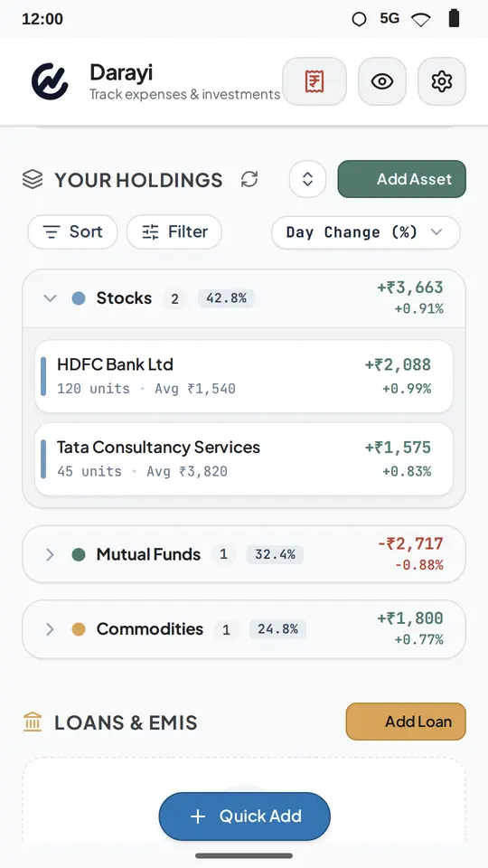The image size is (488, 868).
Task: Open the HDFC Bank Ltd holding
Action: 244,376
